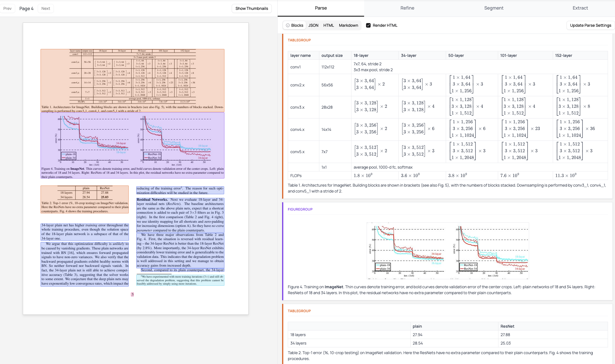The width and height of the screenshot is (615, 364).
Task: Select the Markdown output view
Action: click(348, 25)
